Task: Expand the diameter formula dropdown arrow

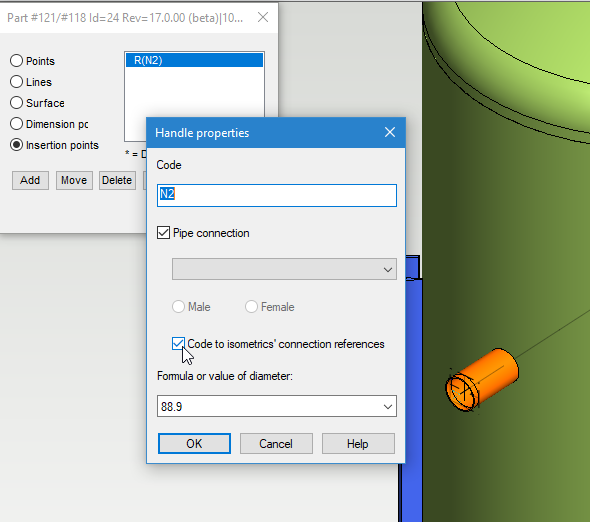Action: point(388,406)
